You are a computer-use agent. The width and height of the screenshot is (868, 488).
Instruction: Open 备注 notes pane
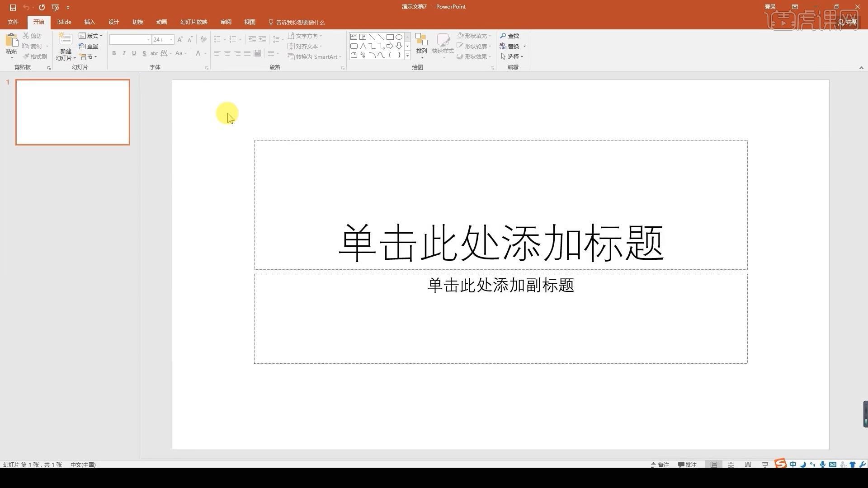click(x=660, y=465)
